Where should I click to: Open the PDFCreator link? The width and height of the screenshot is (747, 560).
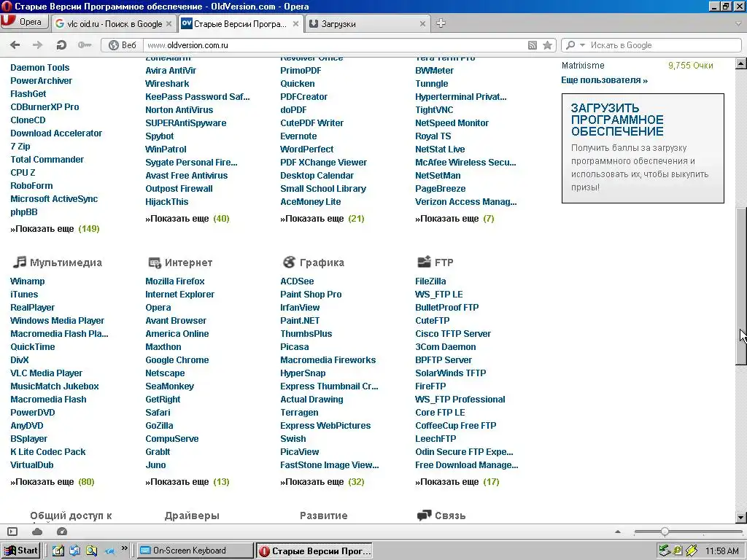coord(304,97)
